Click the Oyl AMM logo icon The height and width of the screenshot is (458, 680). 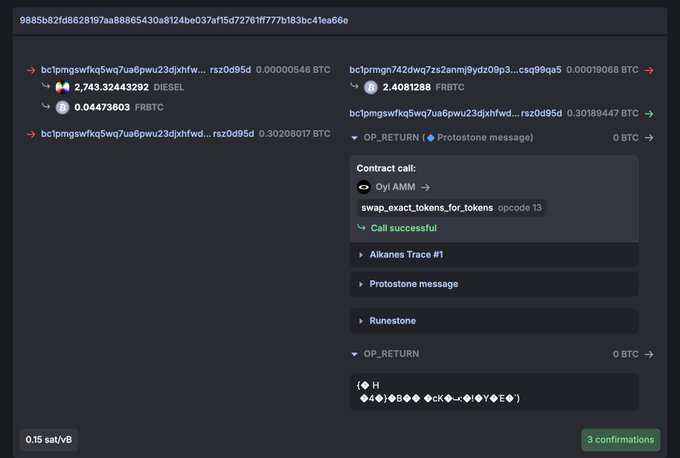[363, 187]
